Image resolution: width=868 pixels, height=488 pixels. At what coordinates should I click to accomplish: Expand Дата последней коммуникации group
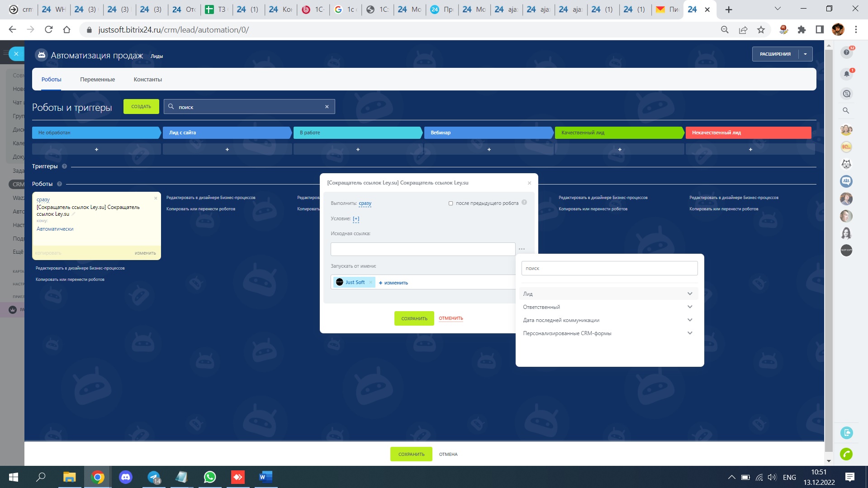coord(609,320)
